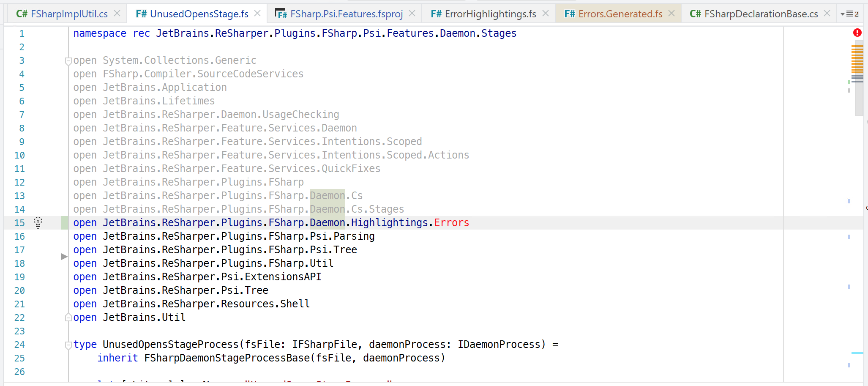This screenshot has width=868, height=386.
Task: Click 'JetBrains.Util' on line 22
Action: point(144,318)
